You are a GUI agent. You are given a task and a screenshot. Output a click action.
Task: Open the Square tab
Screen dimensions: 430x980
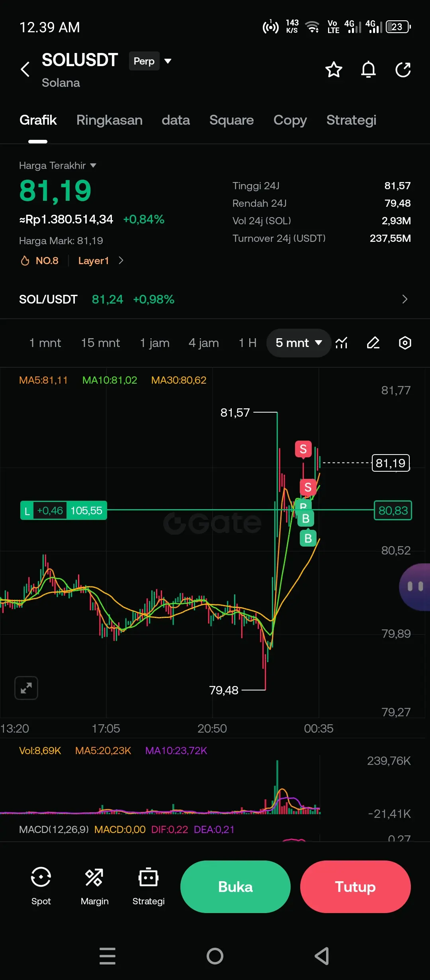[231, 120]
